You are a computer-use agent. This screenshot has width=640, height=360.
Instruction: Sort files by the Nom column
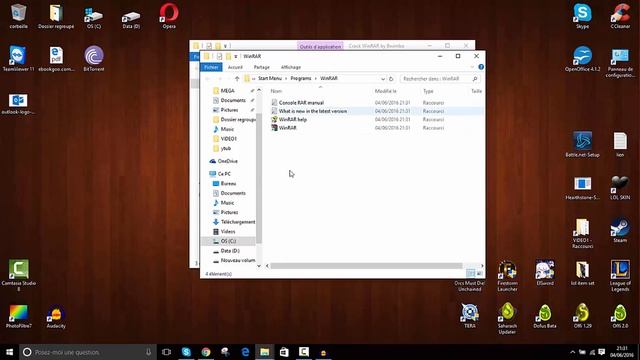(276, 91)
